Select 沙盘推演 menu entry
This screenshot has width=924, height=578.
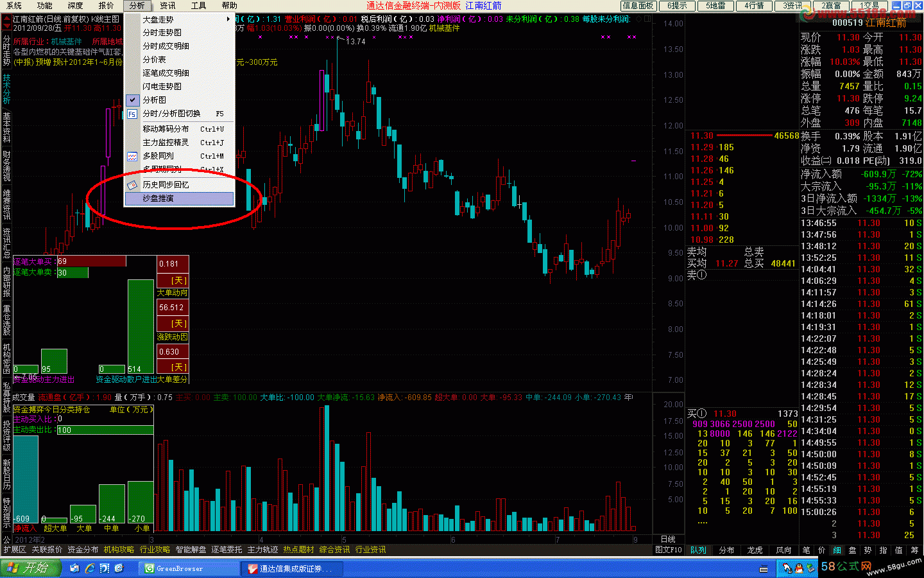(180, 198)
